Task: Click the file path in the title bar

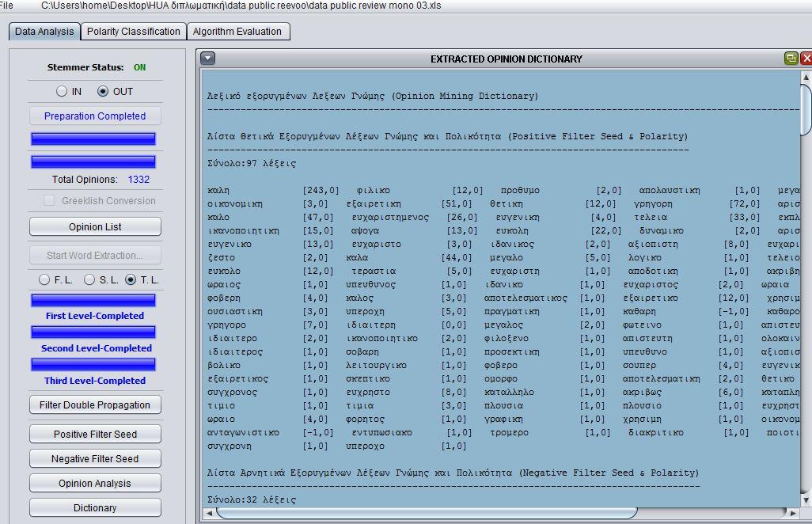Action: pyautogui.click(x=241, y=6)
